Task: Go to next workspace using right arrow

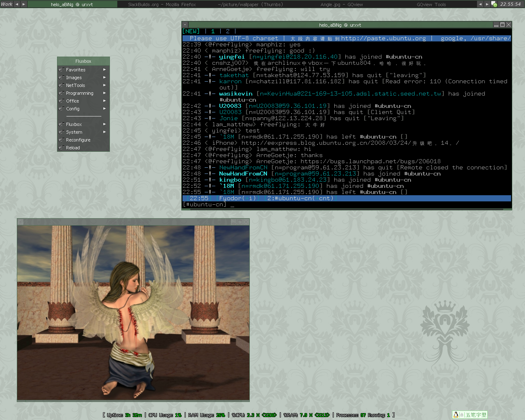Action: click(x=23, y=4)
